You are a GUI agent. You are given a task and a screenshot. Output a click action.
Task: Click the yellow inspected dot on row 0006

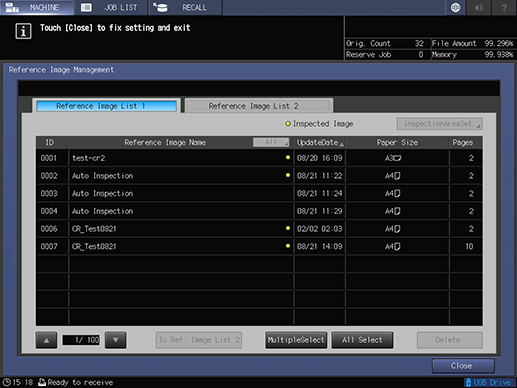pyautogui.click(x=288, y=228)
